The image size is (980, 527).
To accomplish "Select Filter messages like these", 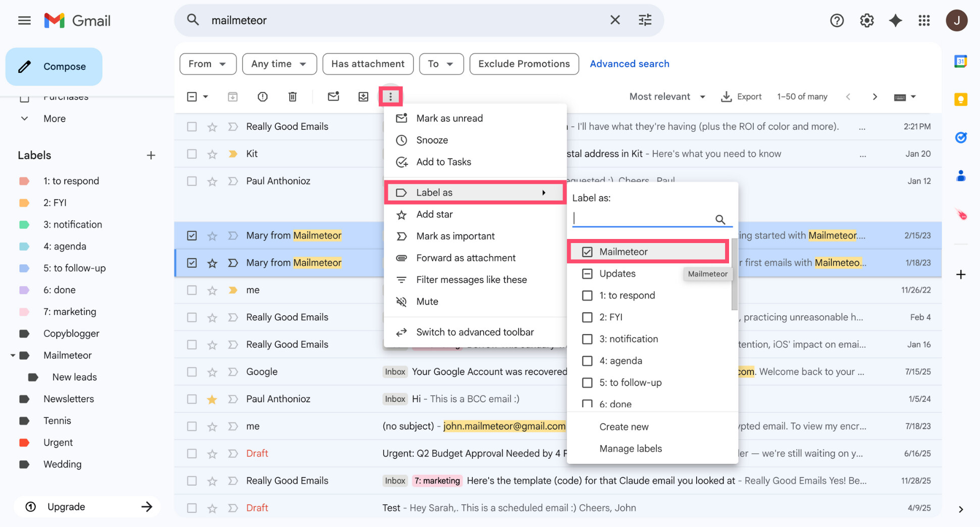I will pyautogui.click(x=472, y=279).
